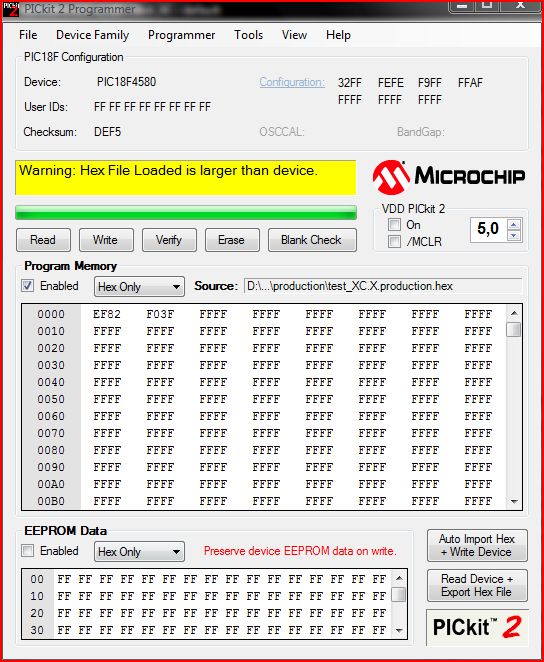The height and width of the screenshot is (662, 544).
Task: Decrease VDD voltage with down arrow
Action: (514, 236)
